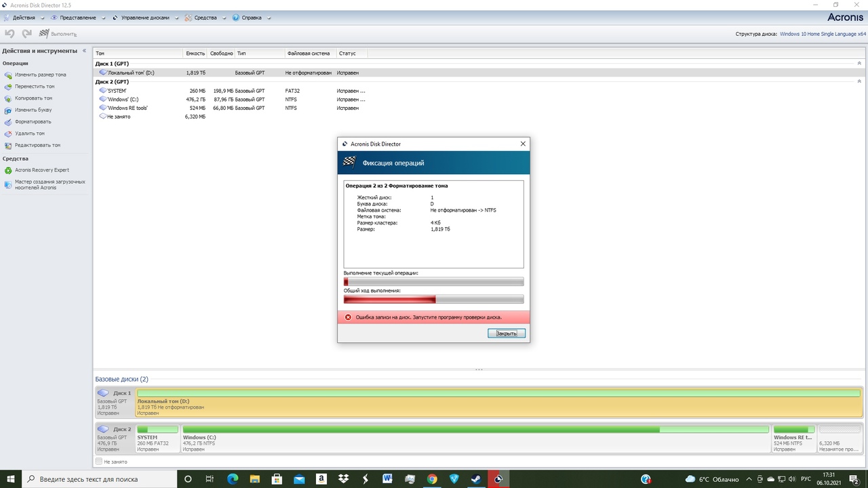868x488 pixels.
Task: Click the Удалить том icon
Action: click(8, 134)
